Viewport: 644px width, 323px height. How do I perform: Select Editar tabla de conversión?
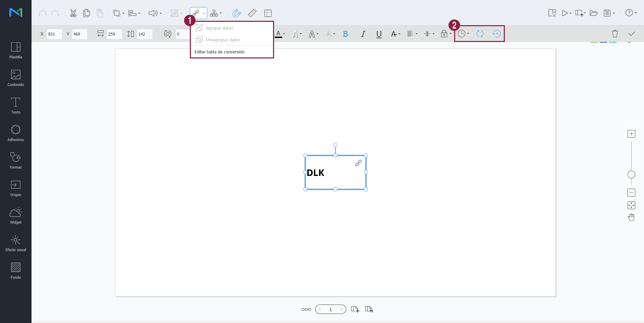click(x=219, y=52)
